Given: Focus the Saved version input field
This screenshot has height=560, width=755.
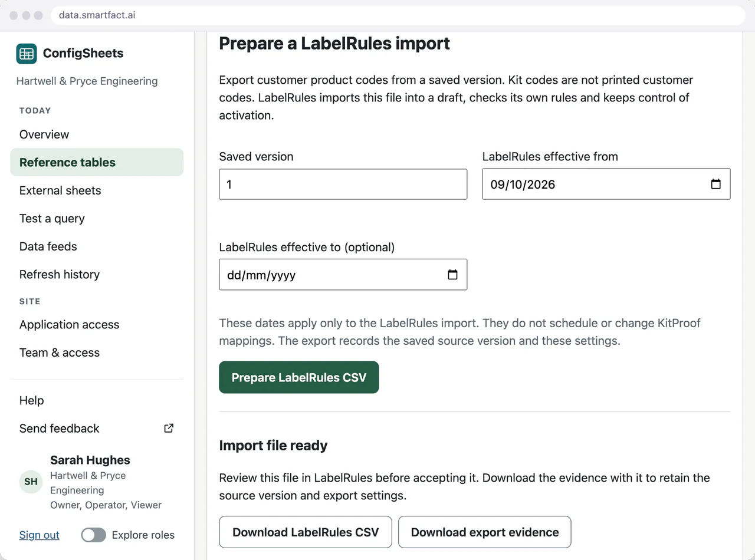Looking at the screenshot, I should 343,184.
